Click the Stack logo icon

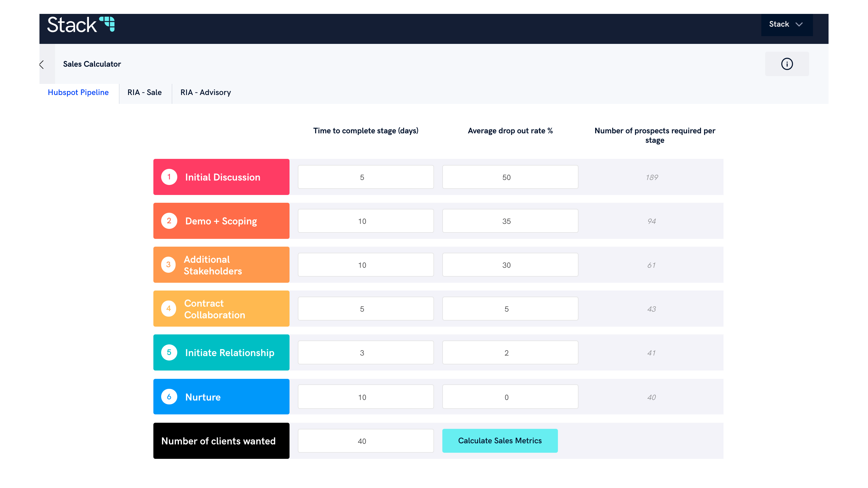click(x=107, y=24)
